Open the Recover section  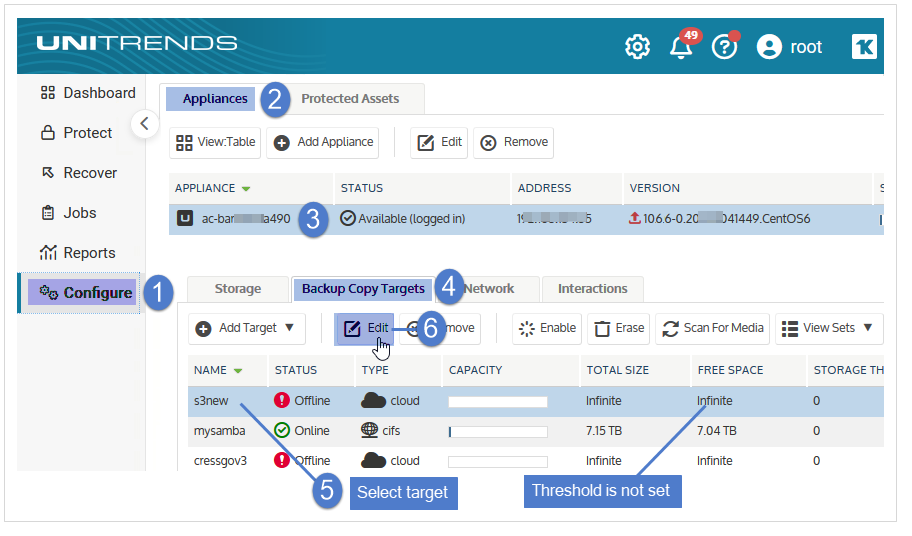pyautogui.click(x=80, y=174)
